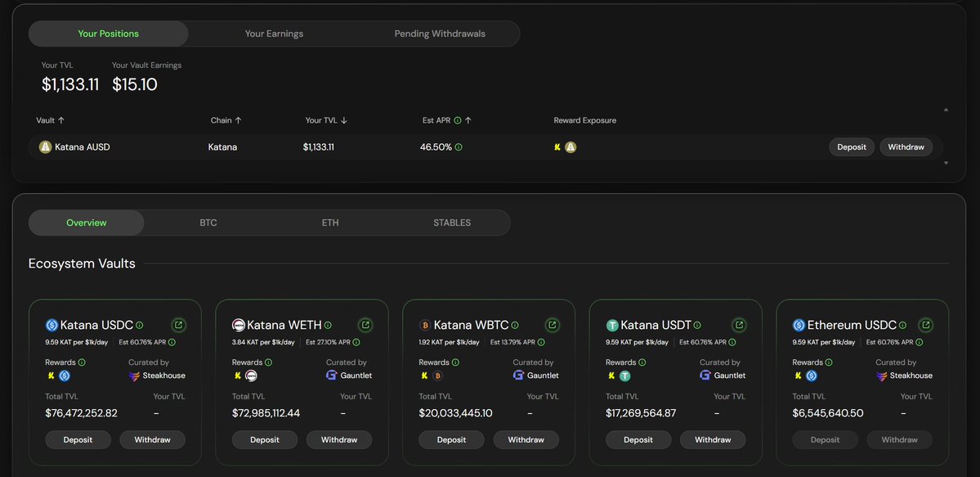Click the $76,472,252.82 total TVL value
The image size is (980, 477).
point(81,413)
